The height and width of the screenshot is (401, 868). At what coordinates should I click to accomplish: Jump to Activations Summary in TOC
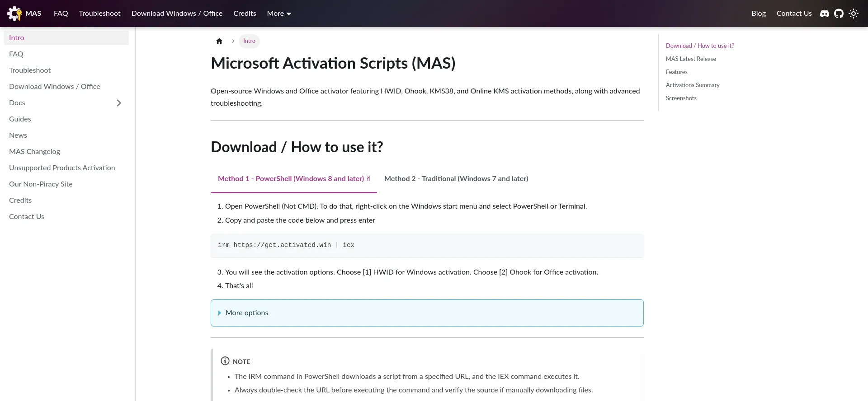point(693,85)
